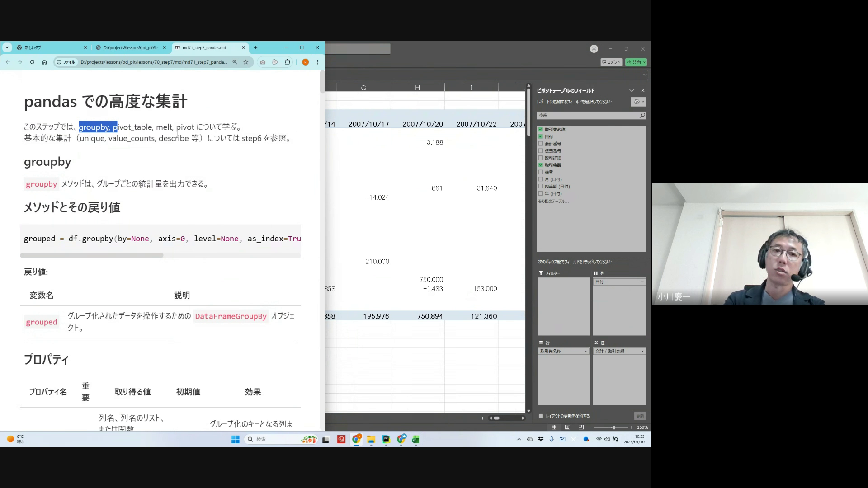Expand the 日付 column field dropdown
This screenshot has height=488, width=868.
(x=642, y=282)
